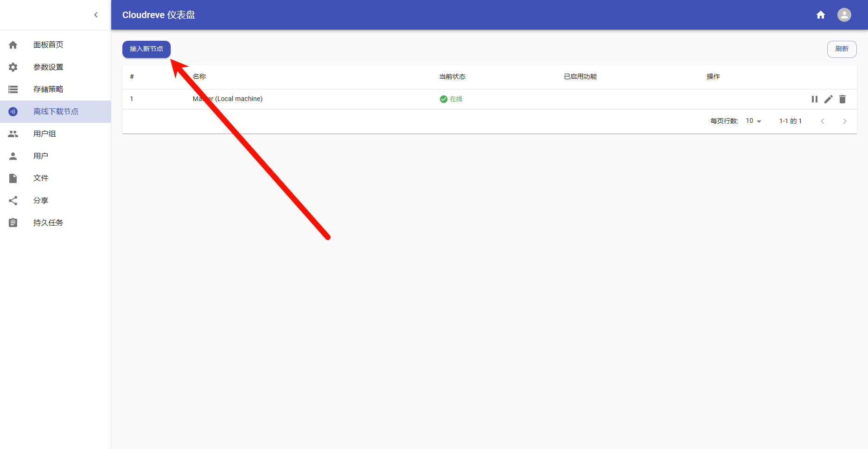Open 用户 in the sidebar
868x449 pixels.
[x=56, y=156]
